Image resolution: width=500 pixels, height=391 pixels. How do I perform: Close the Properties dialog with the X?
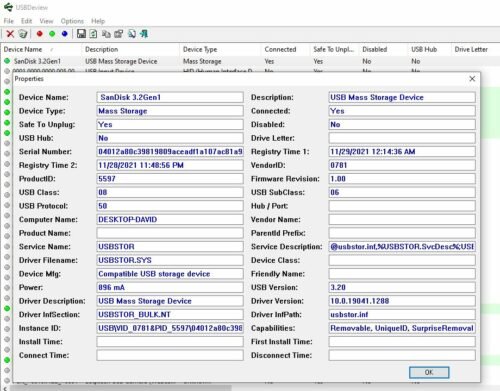[472, 79]
